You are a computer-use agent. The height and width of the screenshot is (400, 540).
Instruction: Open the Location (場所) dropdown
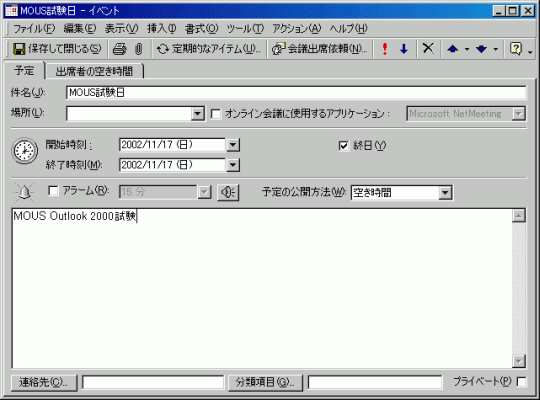[198, 114]
